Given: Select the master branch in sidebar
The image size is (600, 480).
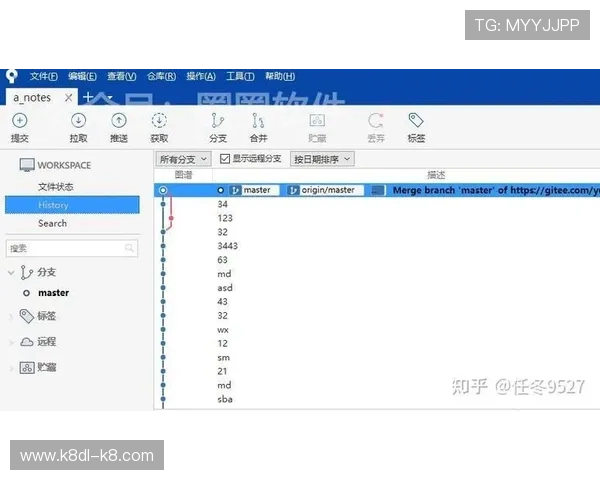Looking at the screenshot, I should (x=54, y=293).
